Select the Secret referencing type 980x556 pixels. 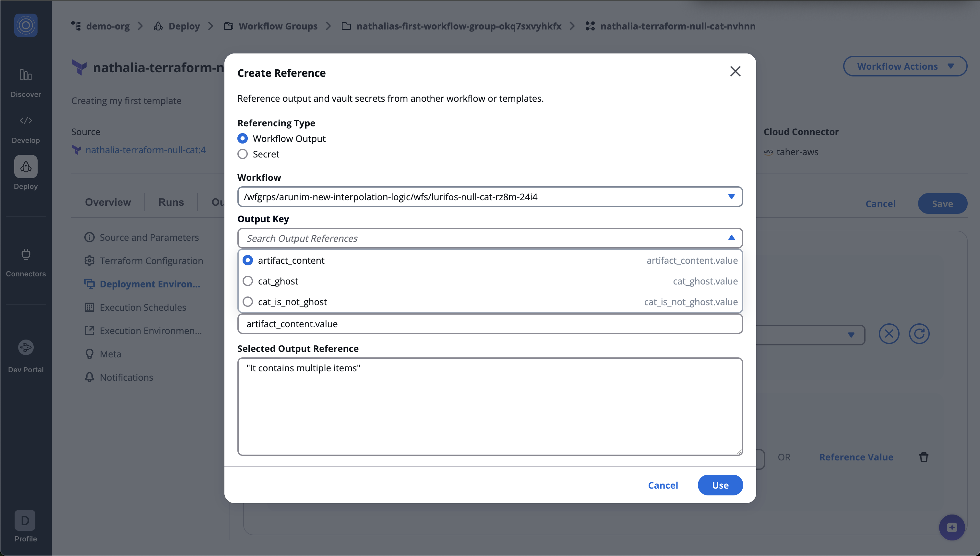point(243,154)
